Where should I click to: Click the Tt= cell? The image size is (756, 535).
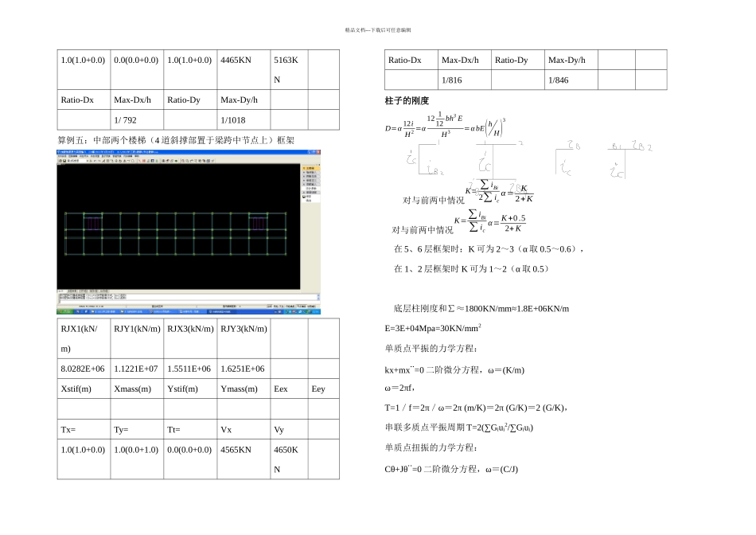(x=190, y=429)
